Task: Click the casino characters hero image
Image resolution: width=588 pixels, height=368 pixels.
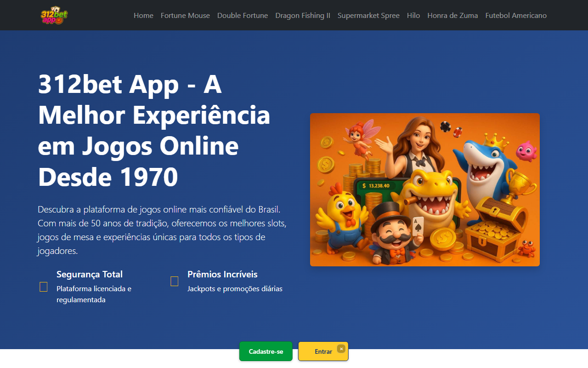Action: (x=425, y=190)
